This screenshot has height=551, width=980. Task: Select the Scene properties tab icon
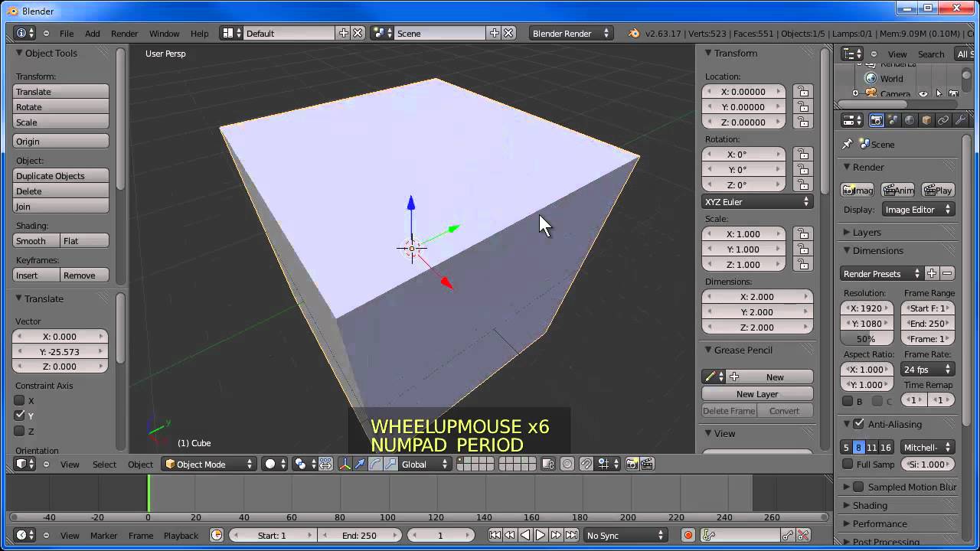tap(893, 120)
